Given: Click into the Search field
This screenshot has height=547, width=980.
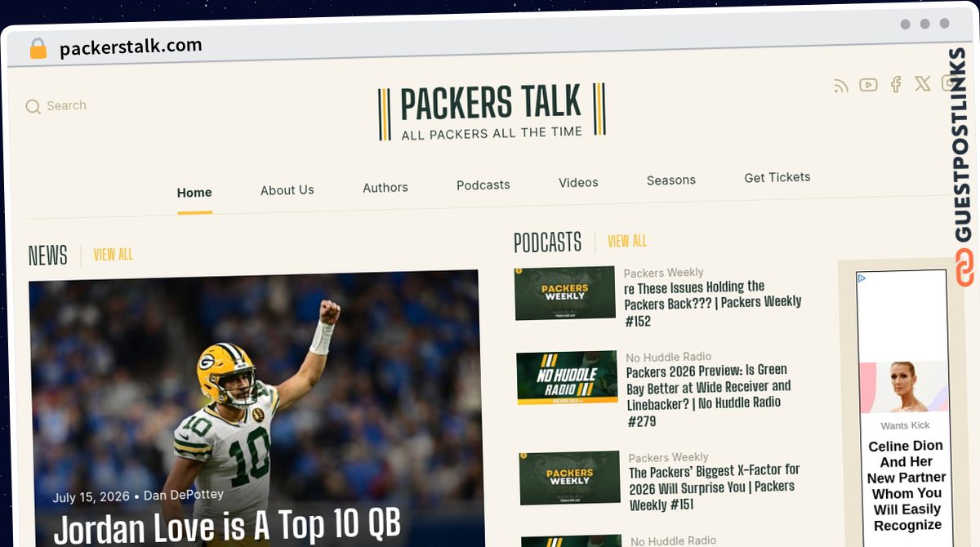Looking at the screenshot, I should coord(66,105).
